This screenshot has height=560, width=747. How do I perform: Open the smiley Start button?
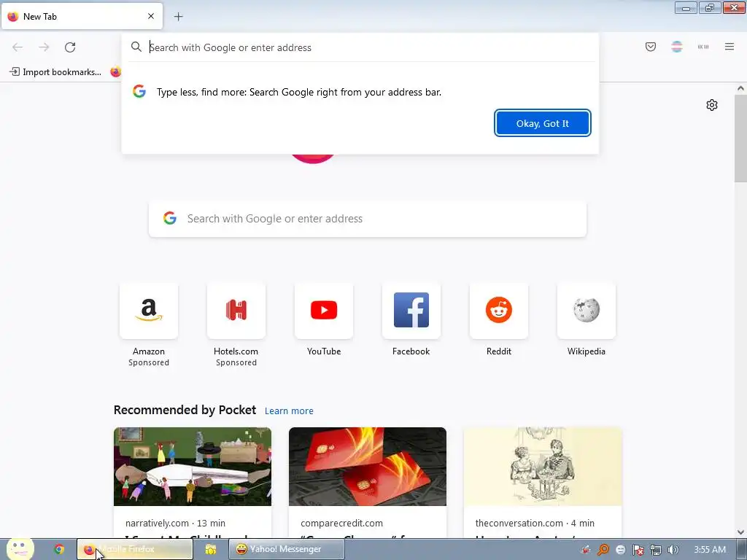[20, 549]
